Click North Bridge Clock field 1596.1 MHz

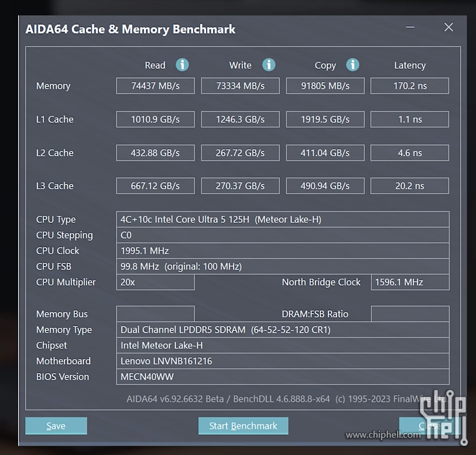pyautogui.click(x=410, y=282)
